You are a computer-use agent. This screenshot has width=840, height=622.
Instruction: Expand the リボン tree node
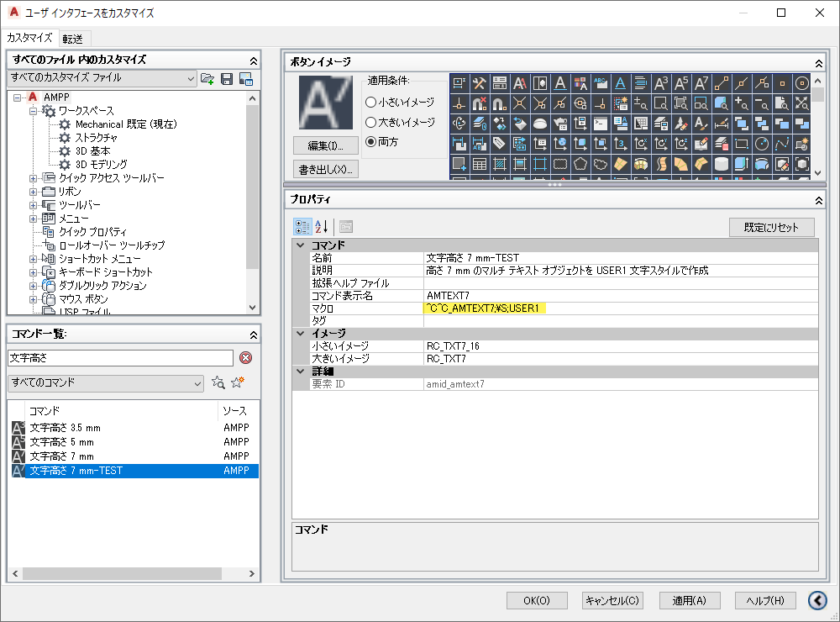[x=34, y=192]
